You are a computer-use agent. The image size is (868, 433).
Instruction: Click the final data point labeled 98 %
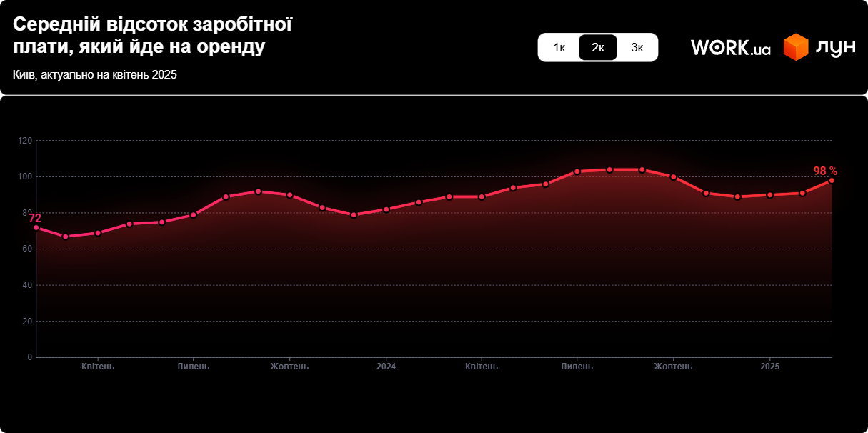pyautogui.click(x=832, y=181)
